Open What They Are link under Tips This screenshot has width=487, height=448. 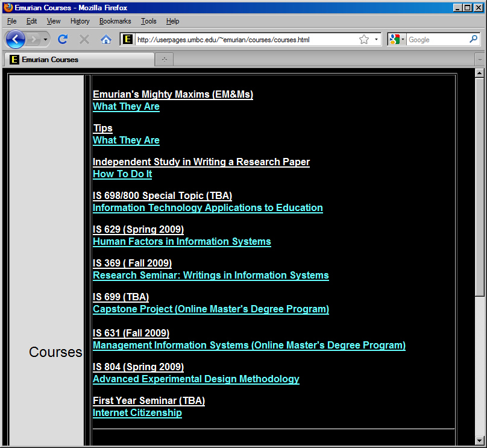126,140
